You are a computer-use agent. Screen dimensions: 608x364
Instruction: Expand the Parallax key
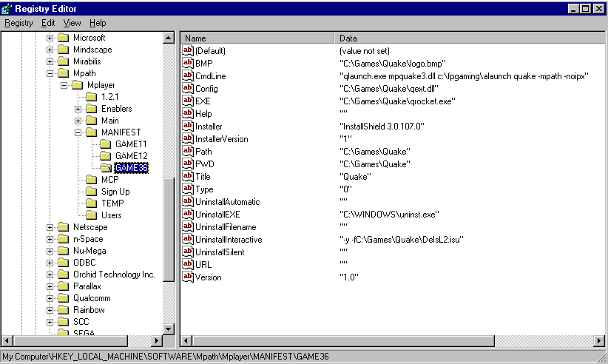[50, 286]
